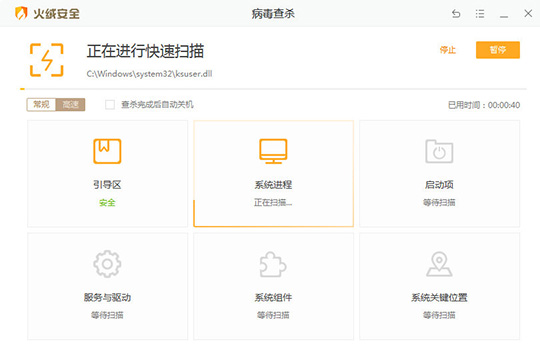Viewport: 540px width, 360px height.
Task: Close the Huorong window
Action: pos(528,13)
